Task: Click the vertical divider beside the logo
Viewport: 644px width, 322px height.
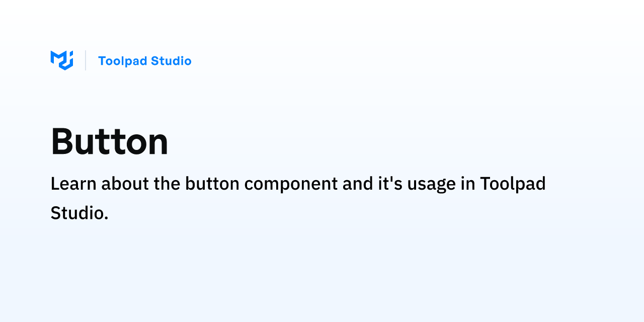Action: 86,60
